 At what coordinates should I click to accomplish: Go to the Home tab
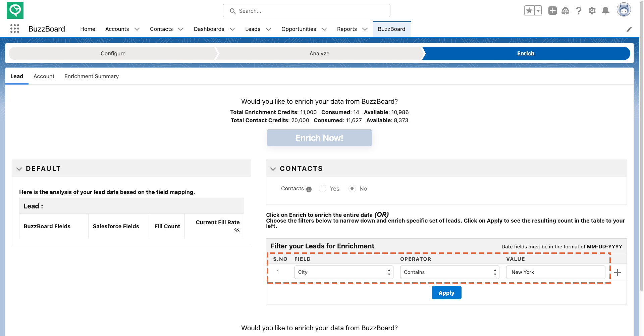[88, 29]
